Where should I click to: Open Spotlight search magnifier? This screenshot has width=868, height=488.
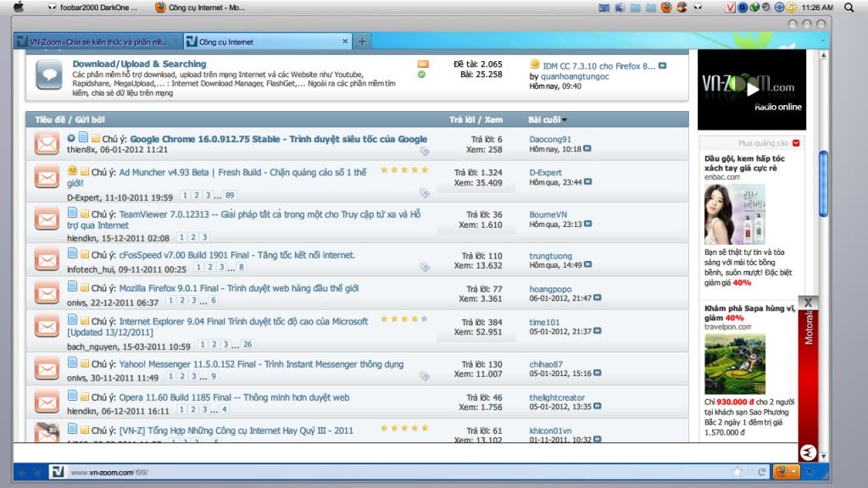[849, 7]
